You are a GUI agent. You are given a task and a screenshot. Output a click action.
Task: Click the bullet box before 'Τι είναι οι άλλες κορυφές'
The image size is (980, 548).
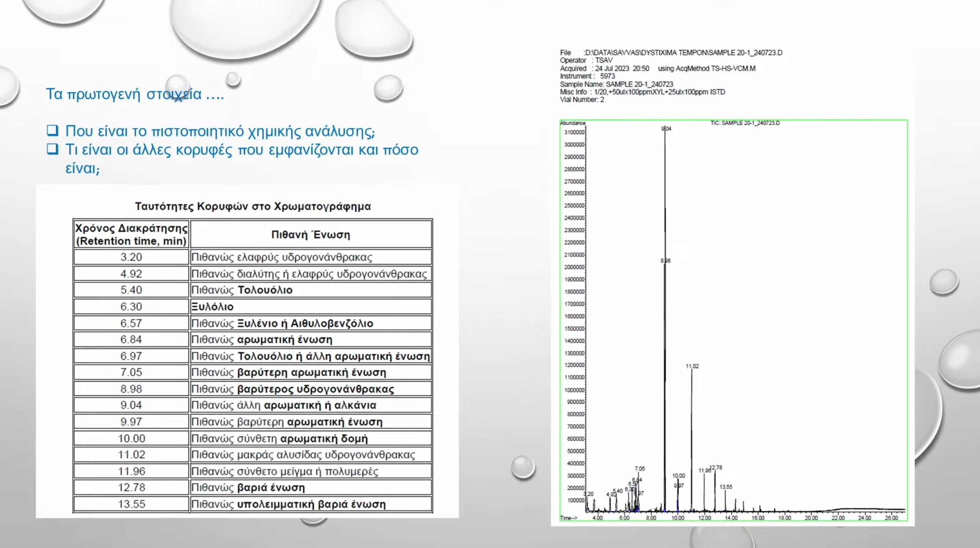pyautogui.click(x=52, y=149)
